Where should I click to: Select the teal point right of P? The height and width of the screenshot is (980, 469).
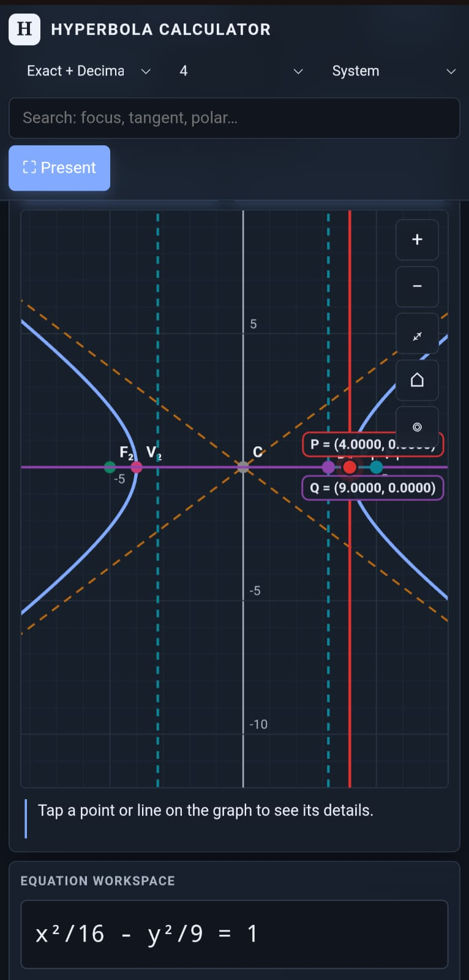point(377,467)
